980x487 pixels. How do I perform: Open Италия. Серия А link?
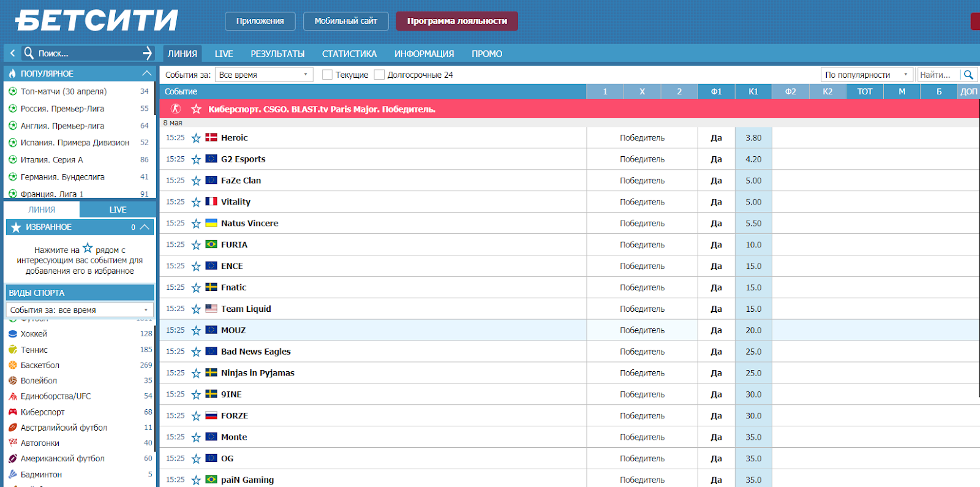[52, 160]
